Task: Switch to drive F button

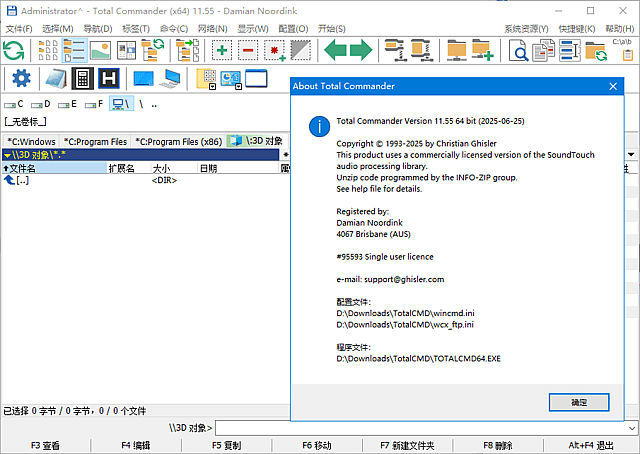Action: pyautogui.click(x=94, y=104)
